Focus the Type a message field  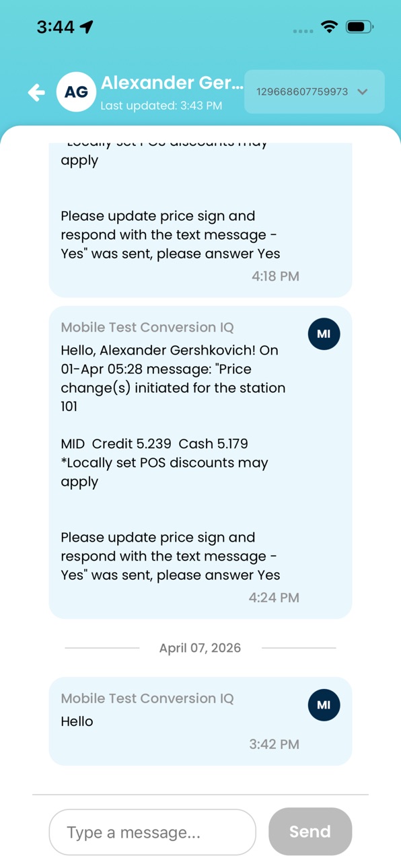tap(153, 832)
